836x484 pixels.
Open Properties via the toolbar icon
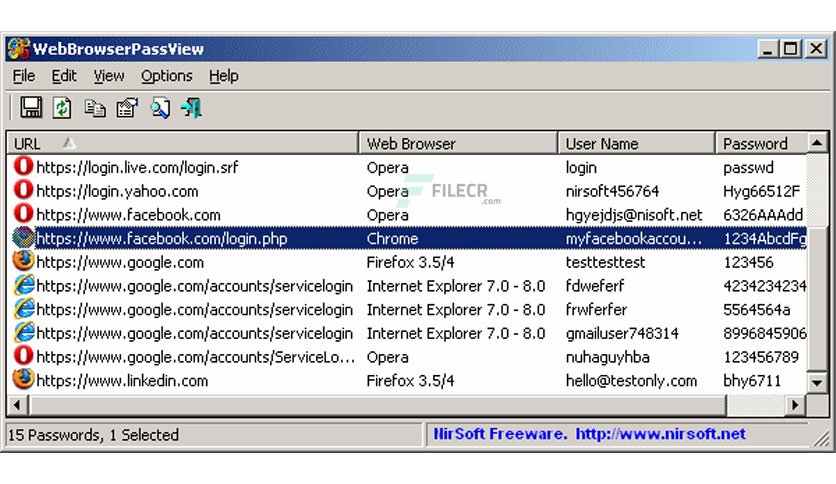point(126,107)
